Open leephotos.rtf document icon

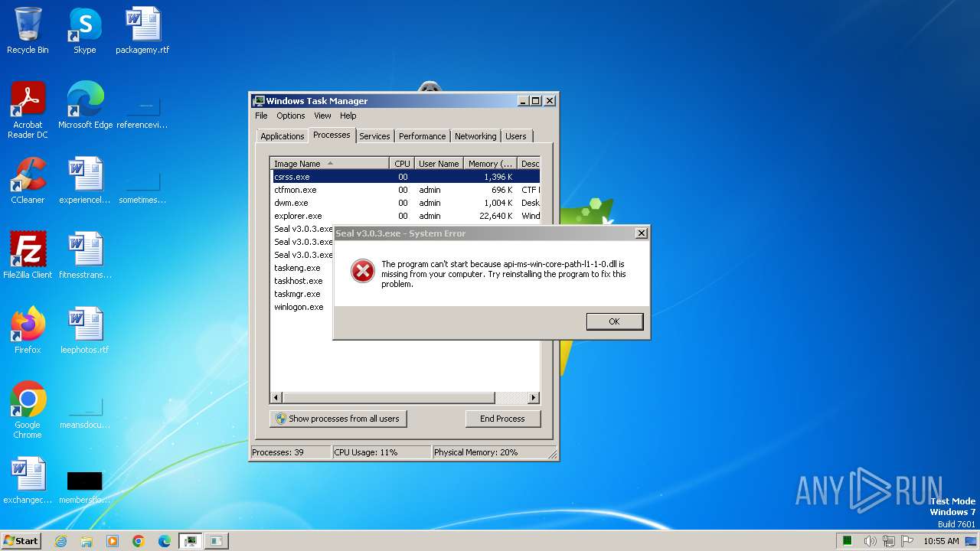click(85, 331)
